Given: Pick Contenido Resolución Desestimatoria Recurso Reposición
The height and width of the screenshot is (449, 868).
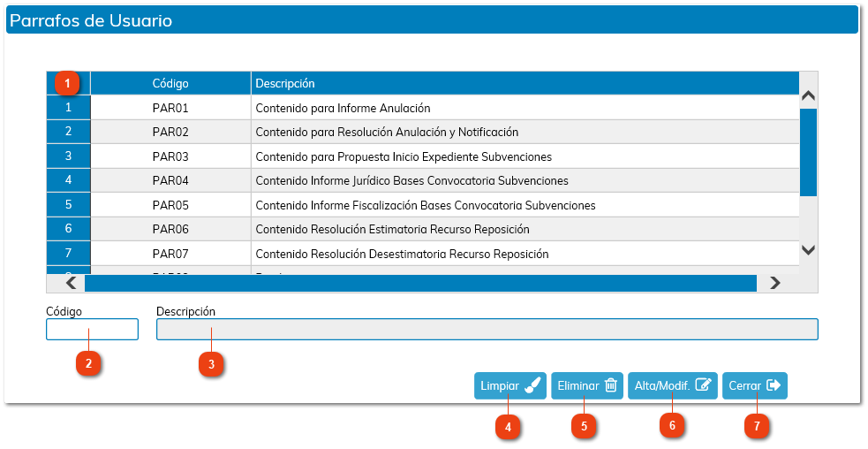Looking at the screenshot, I should point(402,254).
